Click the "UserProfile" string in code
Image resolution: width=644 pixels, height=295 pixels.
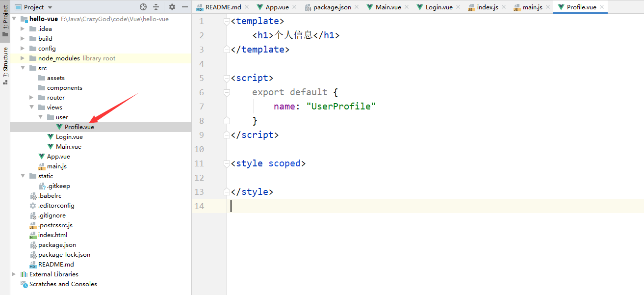[x=341, y=107]
